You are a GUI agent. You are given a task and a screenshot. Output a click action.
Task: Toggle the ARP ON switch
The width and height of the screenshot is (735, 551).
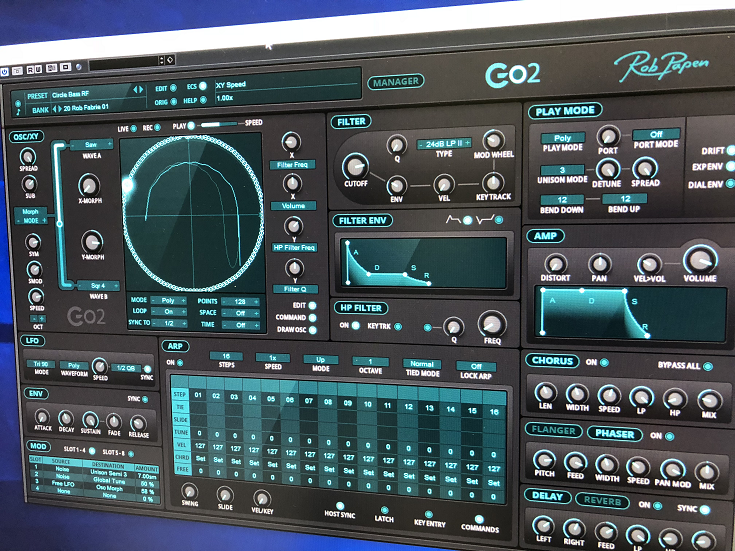point(180,362)
